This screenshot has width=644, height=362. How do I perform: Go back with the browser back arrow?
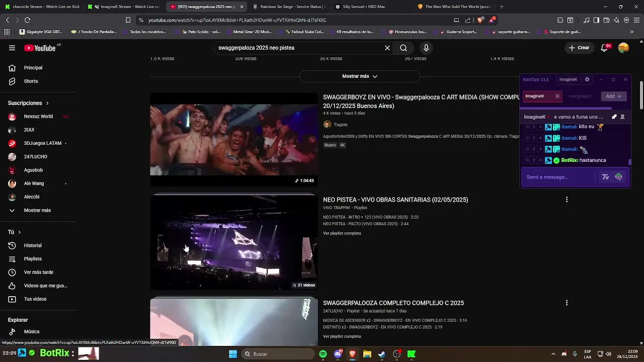pos(7,20)
